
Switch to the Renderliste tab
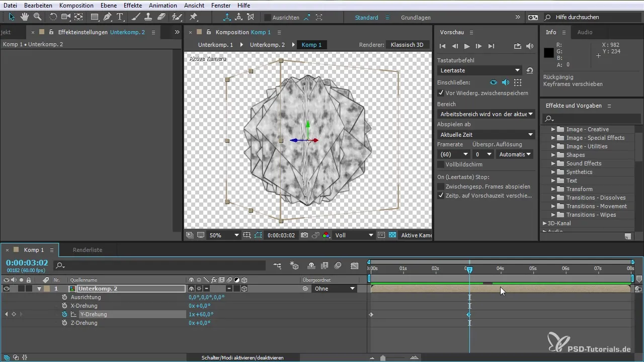pyautogui.click(x=88, y=249)
